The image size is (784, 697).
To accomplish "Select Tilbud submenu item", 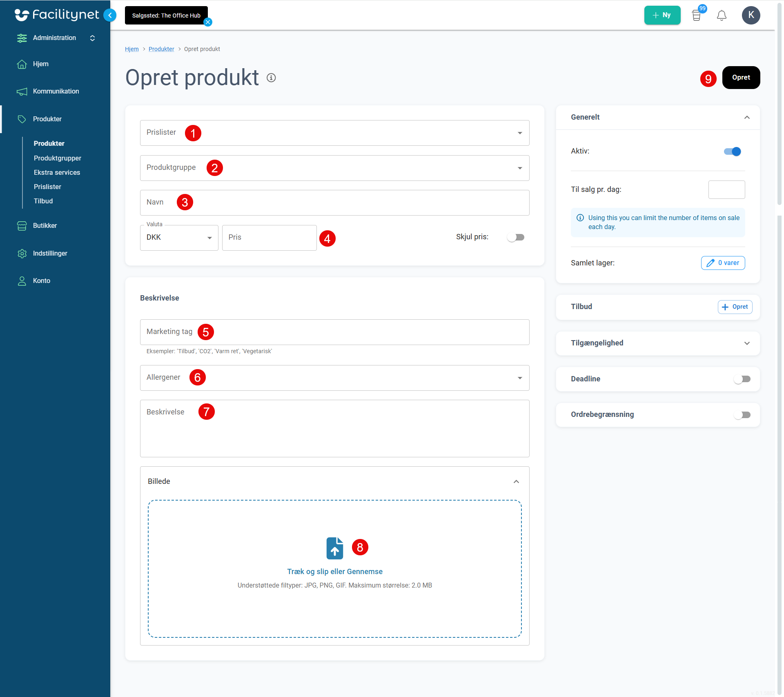I will [x=43, y=201].
